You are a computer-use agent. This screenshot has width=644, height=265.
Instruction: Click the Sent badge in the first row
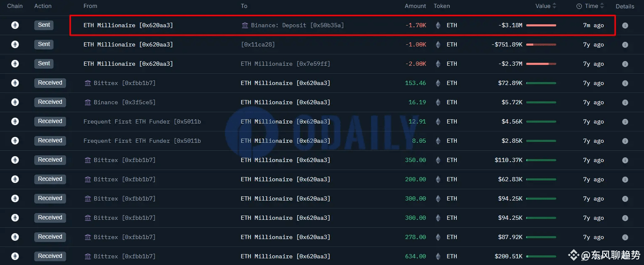tap(43, 25)
